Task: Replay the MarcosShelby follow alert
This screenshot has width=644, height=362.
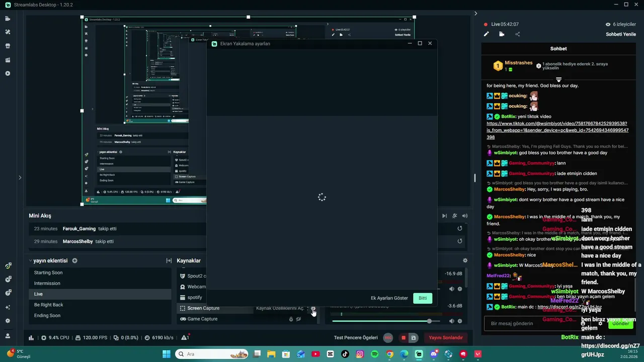Action: pos(460,241)
